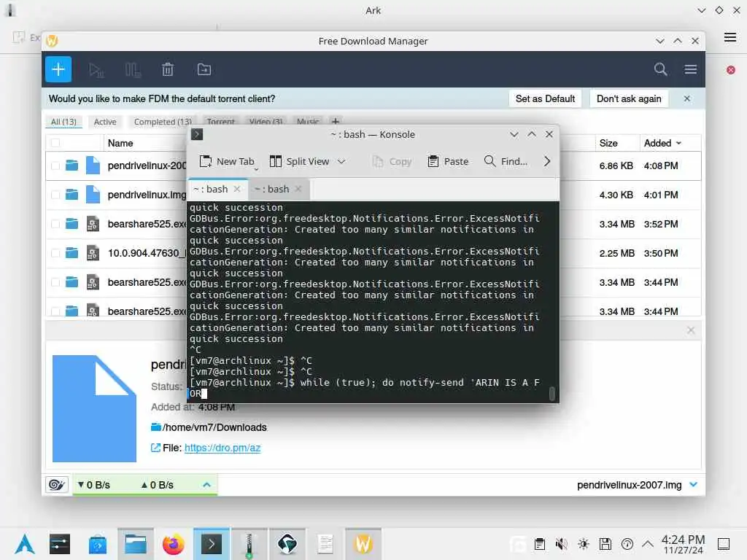Image resolution: width=747 pixels, height=560 pixels.
Task: Open clock showing 4:24 PM calendar
Action: [683, 544]
